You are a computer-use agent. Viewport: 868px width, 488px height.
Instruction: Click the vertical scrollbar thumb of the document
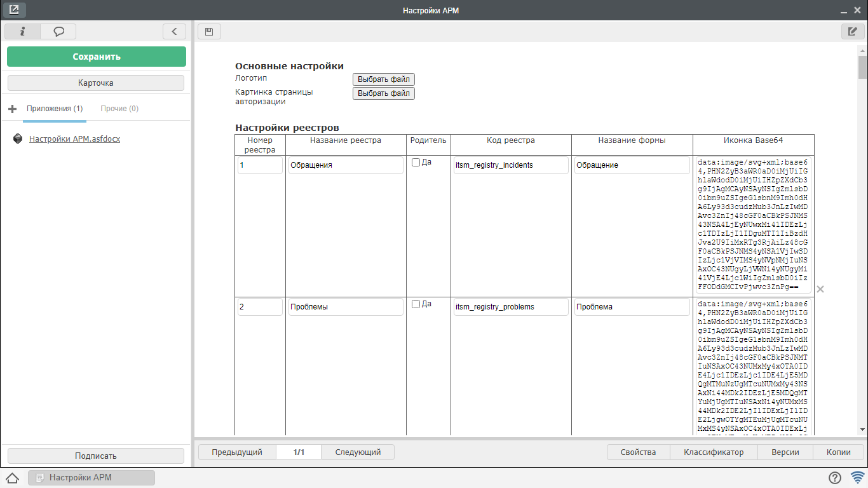[x=862, y=67]
